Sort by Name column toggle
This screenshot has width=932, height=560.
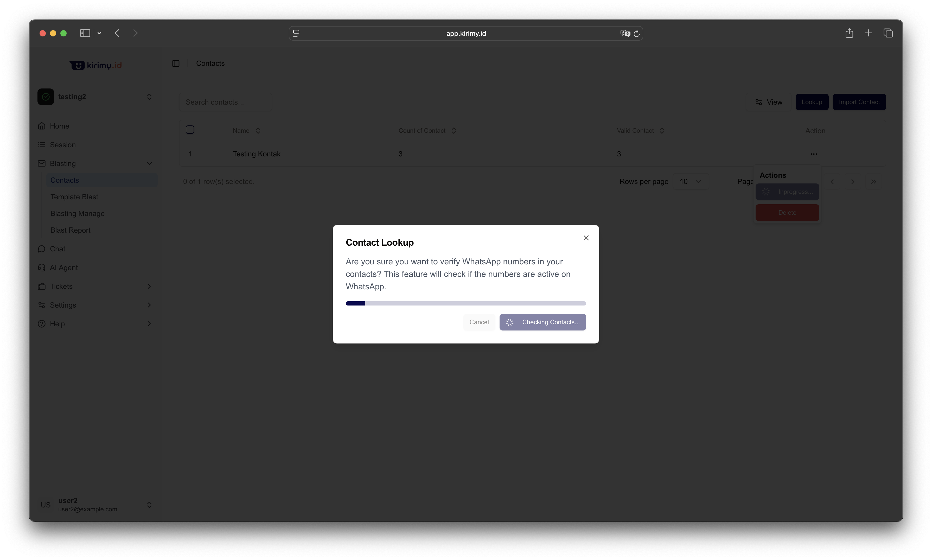258,131
